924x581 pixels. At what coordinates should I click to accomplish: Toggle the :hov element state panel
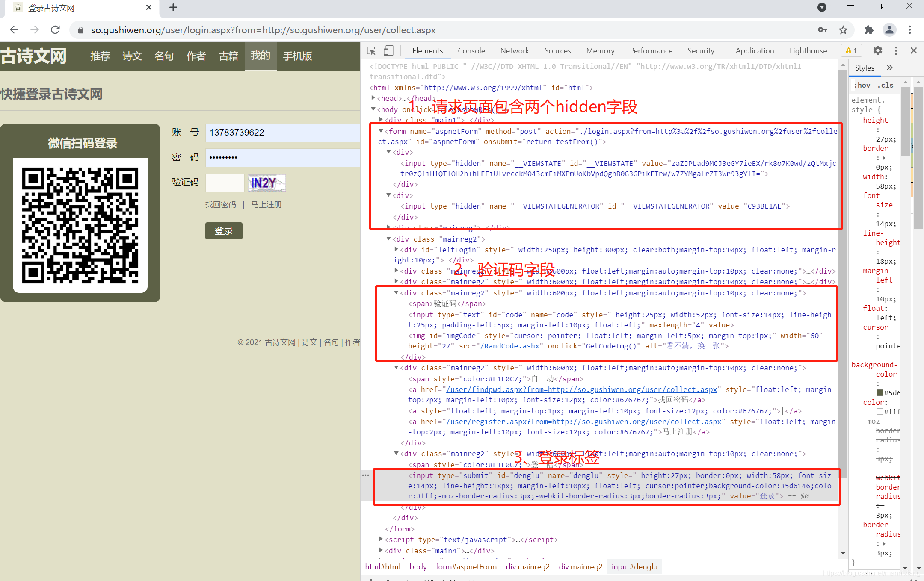point(862,85)
